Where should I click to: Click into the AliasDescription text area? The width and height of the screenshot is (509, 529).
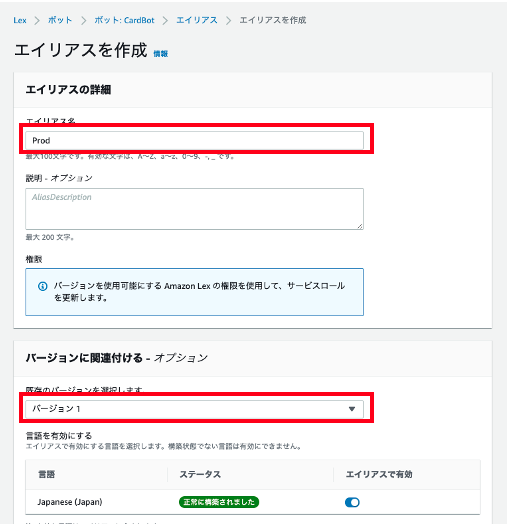(194, 209)
